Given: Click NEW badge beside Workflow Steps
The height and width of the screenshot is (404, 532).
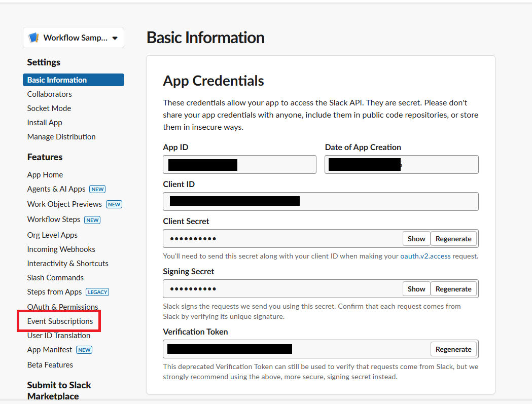Looking at the screenshot, I should pyautogui.click(x=92, y=220).
